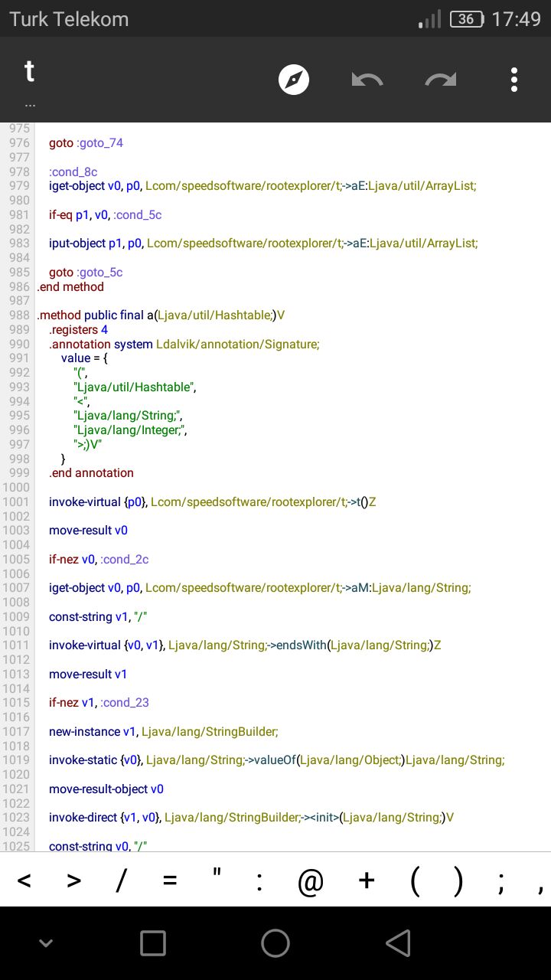Insert the greater-than symbol
This screenshot has width=551, height=980.
(73, 881)
